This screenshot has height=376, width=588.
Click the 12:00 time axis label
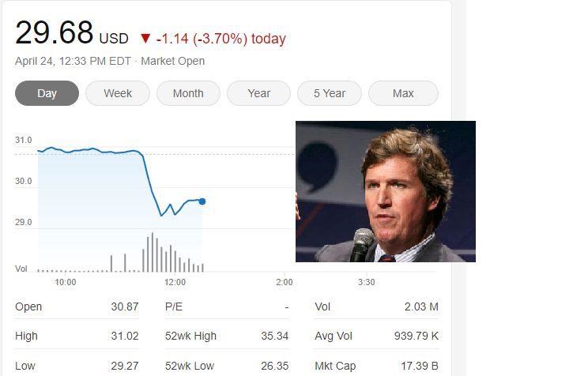[175, 282]
